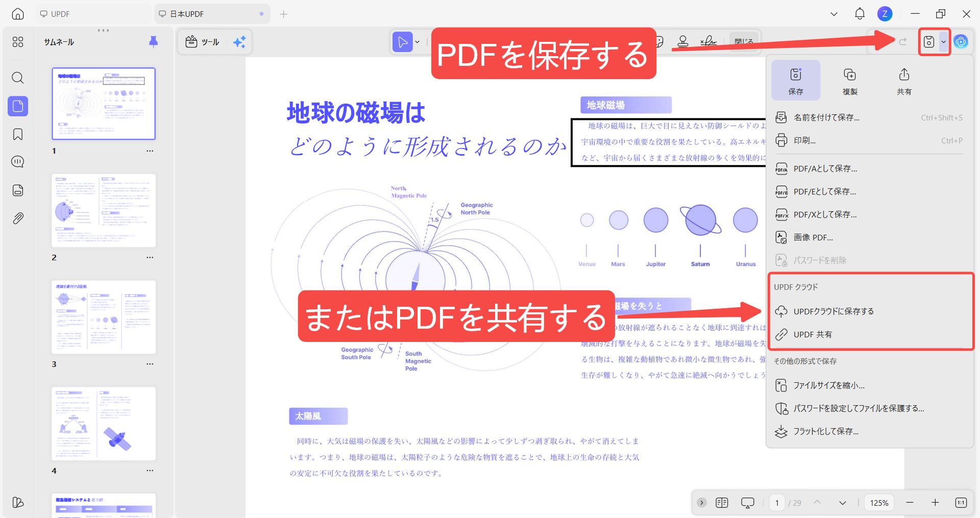Viewport: 980px width, 518px height.
Task: Select page 4 thumbnail
Action: [104, 424]
